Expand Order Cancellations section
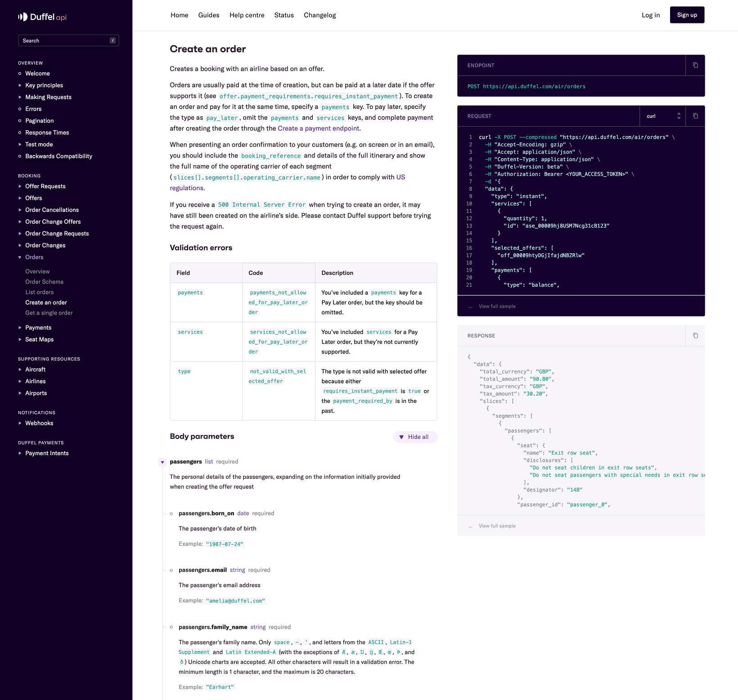Viewport: 738px width, 700px height. [x=20, y=210]
